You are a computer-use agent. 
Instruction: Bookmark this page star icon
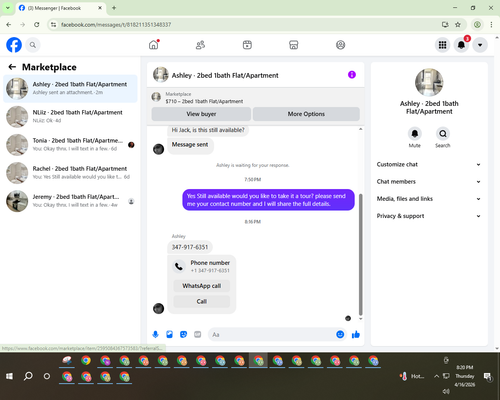point(458,24)
